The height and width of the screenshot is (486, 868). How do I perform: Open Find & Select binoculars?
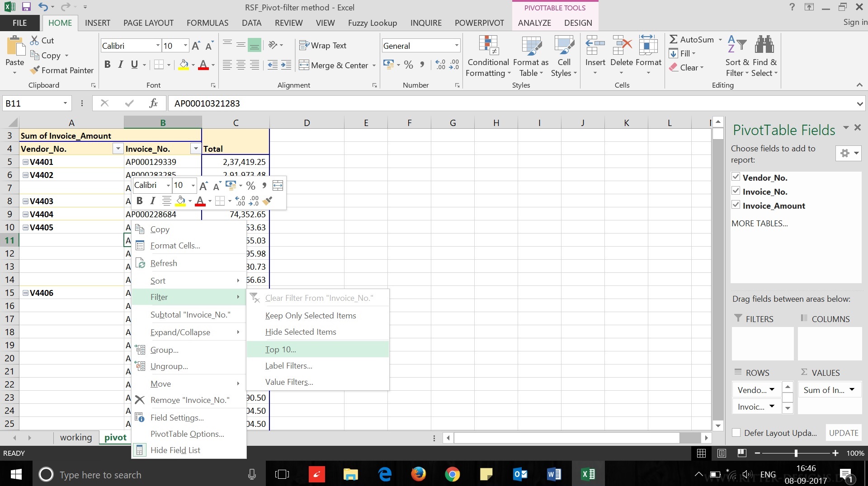click(x=764, y=56)
